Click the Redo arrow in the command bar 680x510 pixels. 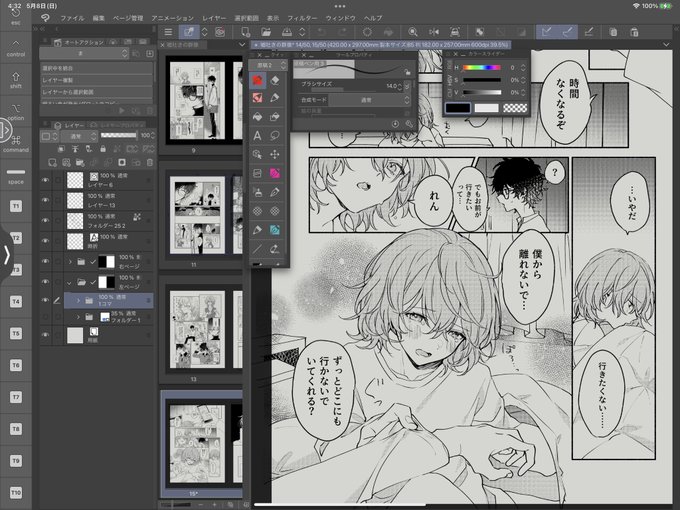[343, 32]
